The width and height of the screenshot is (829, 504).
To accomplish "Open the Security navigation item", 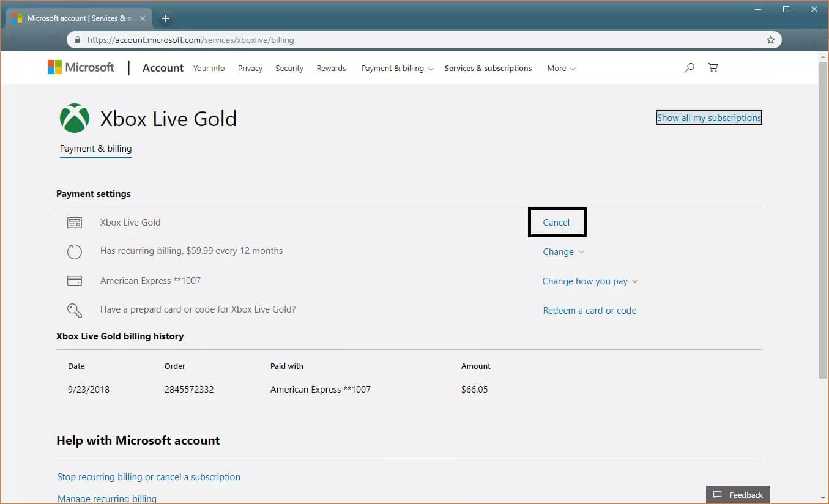I will [289, 69].
